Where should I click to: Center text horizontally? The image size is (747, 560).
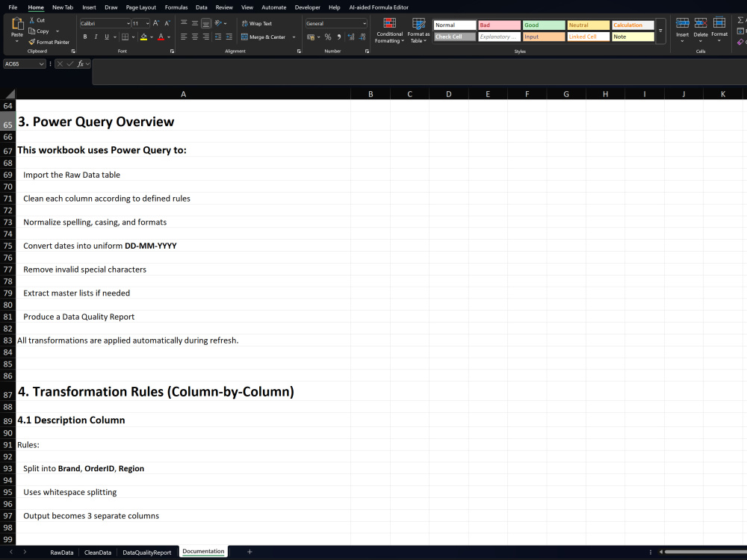195,37
